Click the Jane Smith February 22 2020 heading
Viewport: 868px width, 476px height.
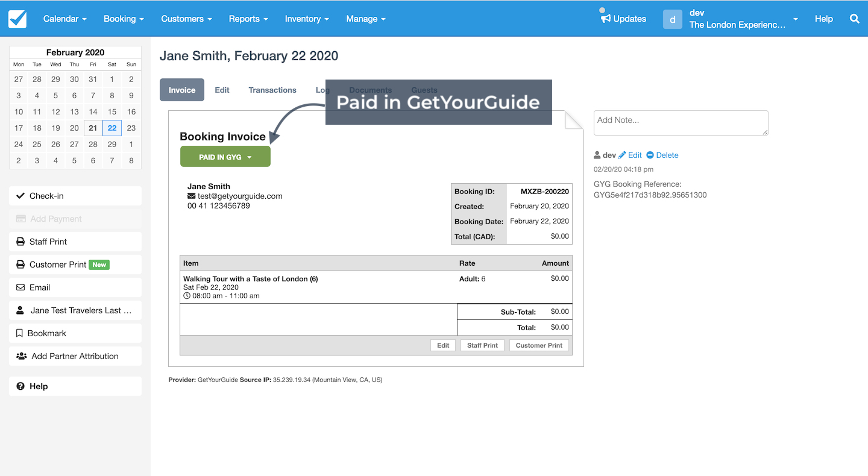(x=249, y=56)
